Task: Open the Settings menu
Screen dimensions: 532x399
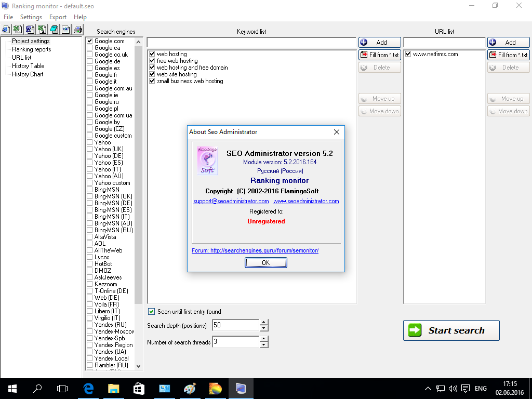Action: (x=31, y=17)
